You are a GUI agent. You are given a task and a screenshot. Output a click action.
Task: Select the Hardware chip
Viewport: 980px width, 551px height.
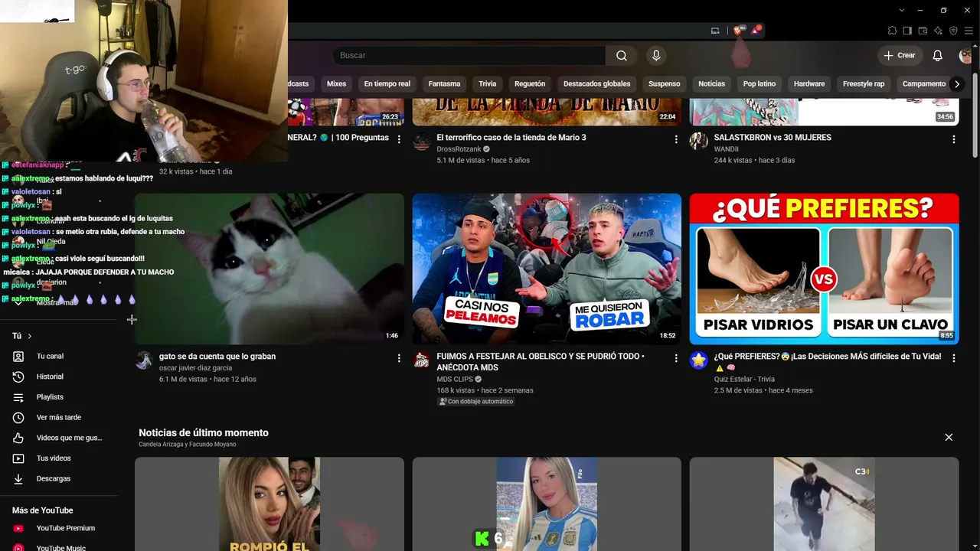click(809, 84)
